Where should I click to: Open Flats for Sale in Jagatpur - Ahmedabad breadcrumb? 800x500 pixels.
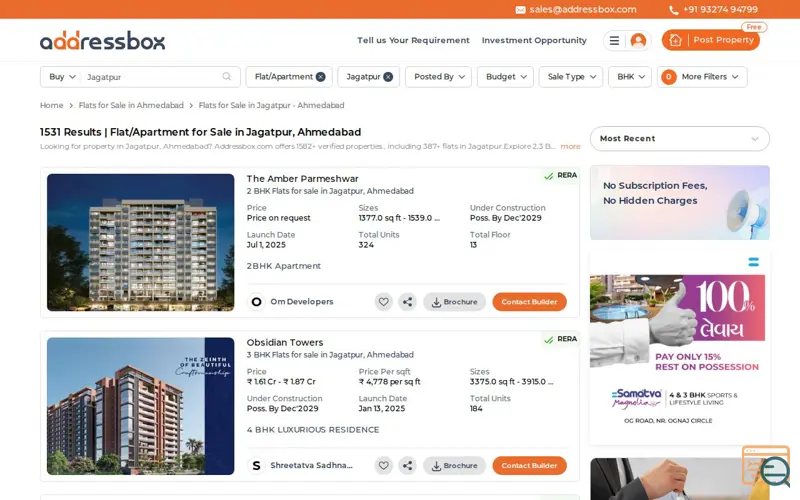[x=271, y=105]
